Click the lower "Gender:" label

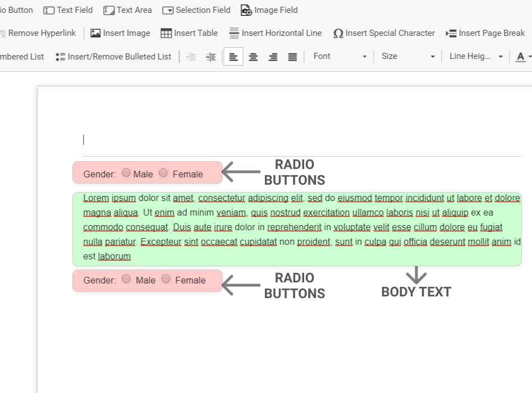(x=99, y=280)
